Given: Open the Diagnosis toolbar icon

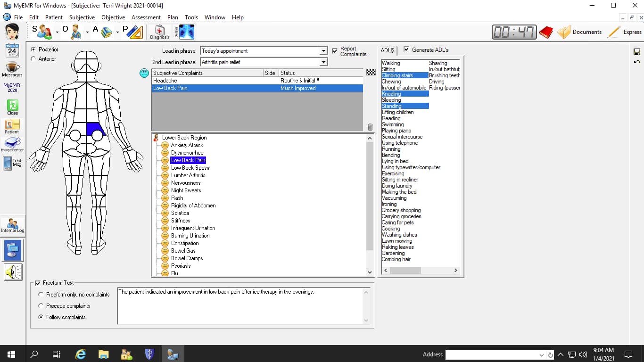Looking at the screenshot, I should [x=159, y=32].
